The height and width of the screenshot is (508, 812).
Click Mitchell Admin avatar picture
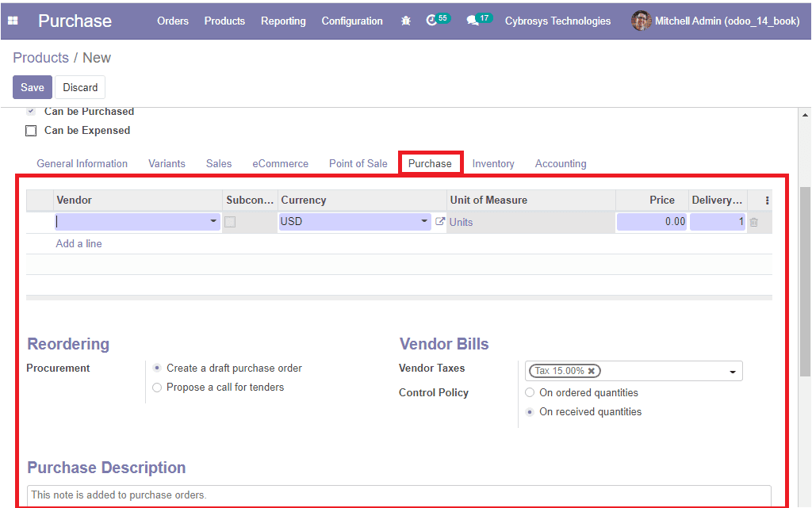point(641,21)
